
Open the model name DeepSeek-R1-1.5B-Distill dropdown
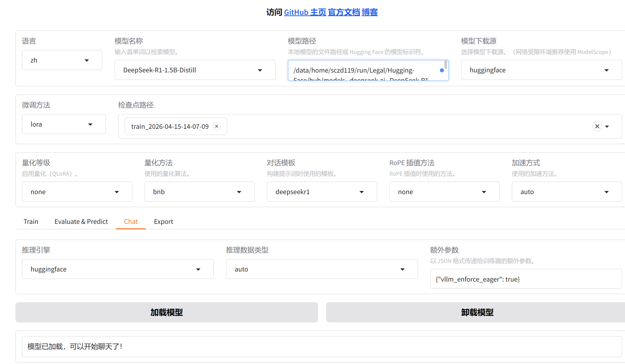coord(195,70)
